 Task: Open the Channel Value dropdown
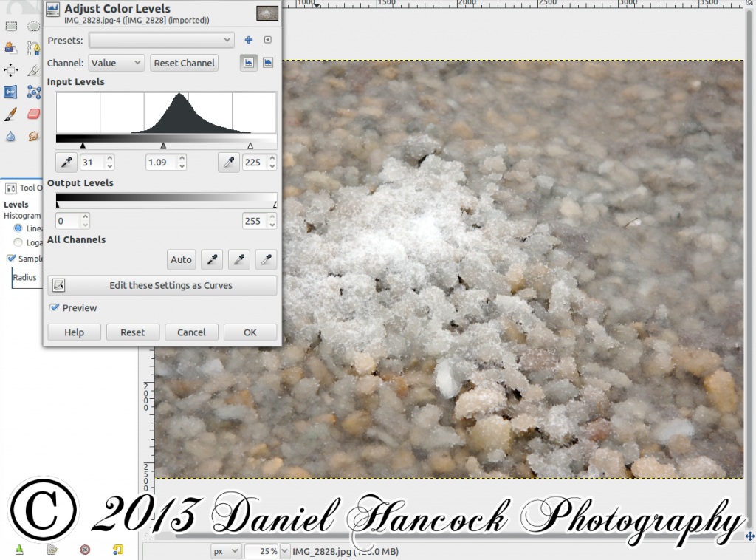116,63
